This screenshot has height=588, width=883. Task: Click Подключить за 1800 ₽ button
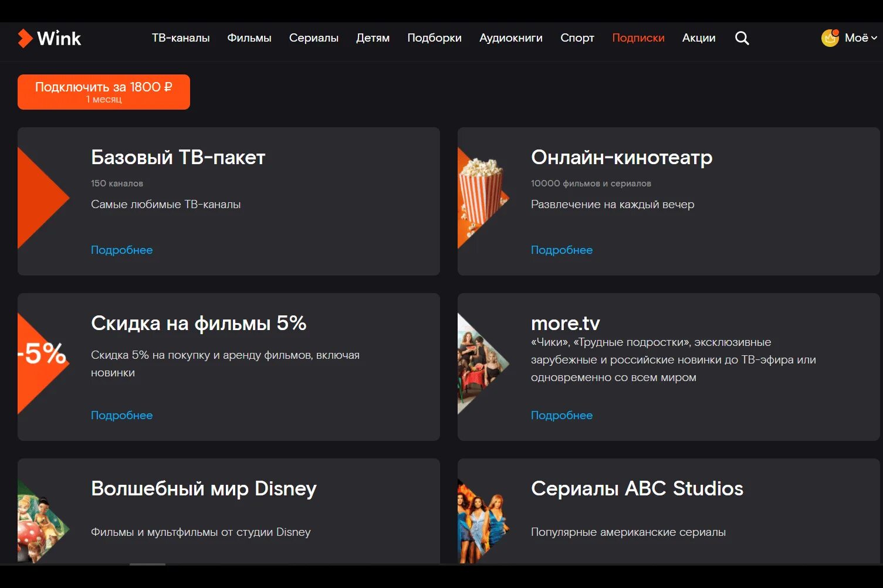(x=104, y=92)
